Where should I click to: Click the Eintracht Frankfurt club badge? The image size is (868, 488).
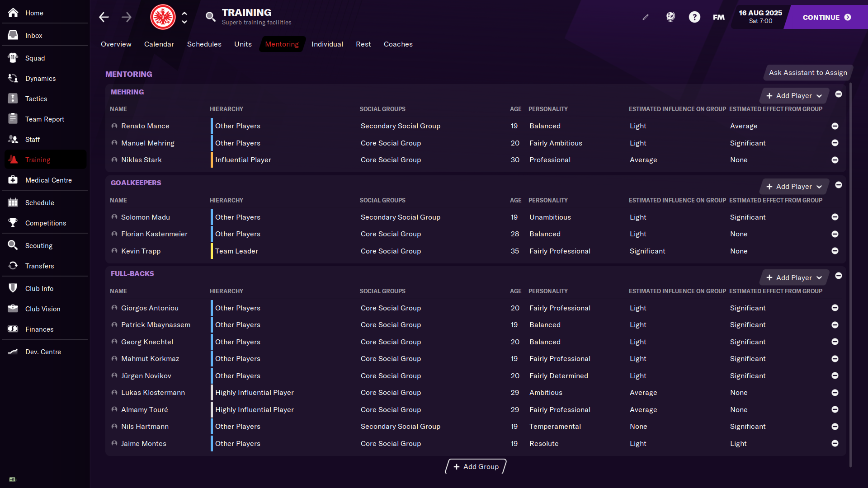163,17
